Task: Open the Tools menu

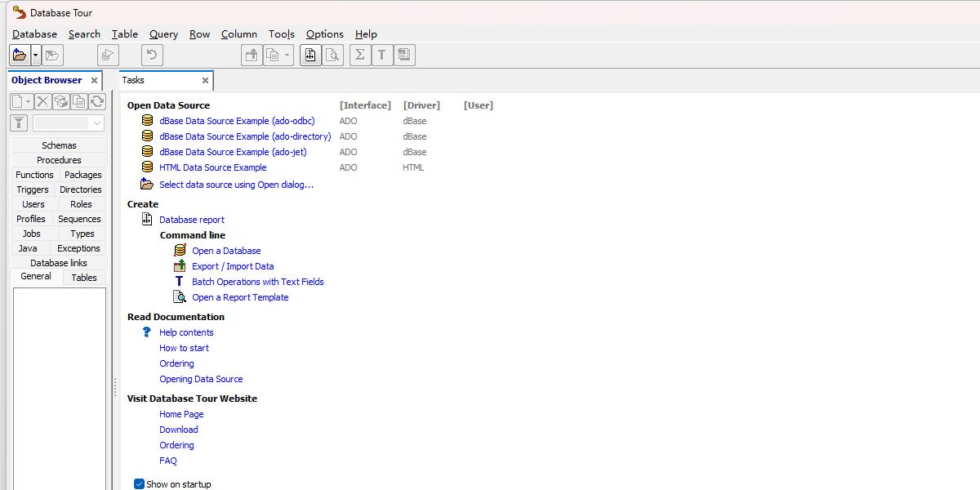Action: pos(281,34)
